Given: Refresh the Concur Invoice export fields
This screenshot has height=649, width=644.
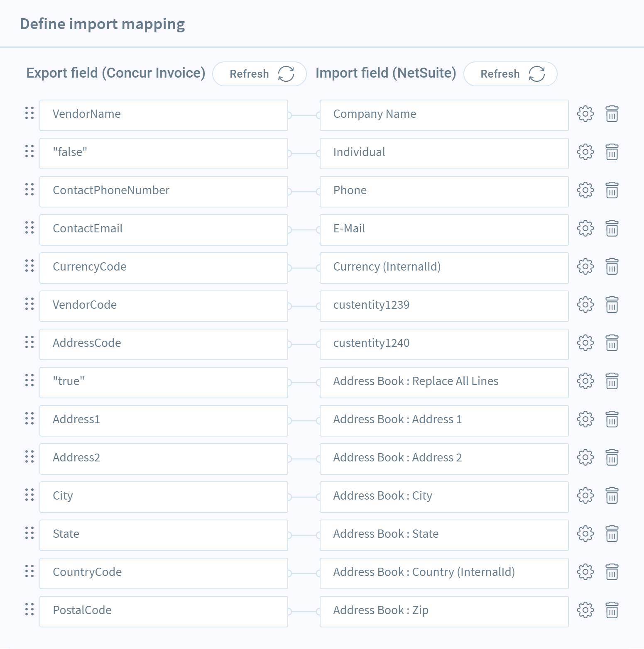Looking at the screenshot, I should (260, 74).
